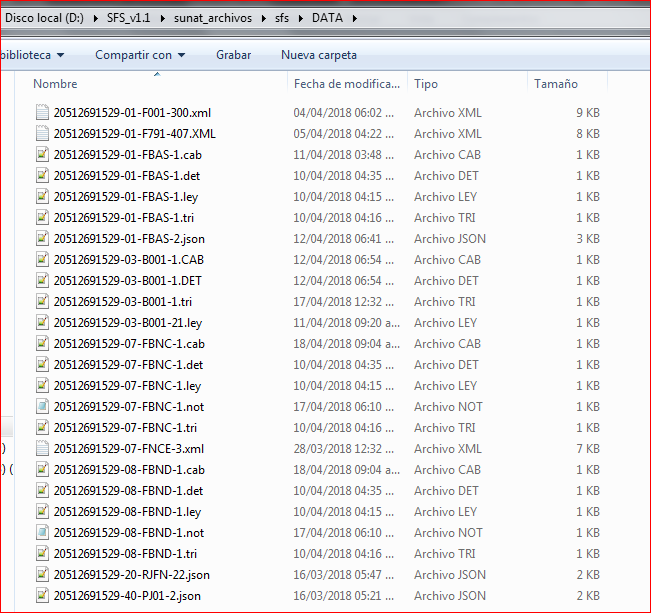This screenshot has width=651, height=613.
Task: Click the file icon of 20512691529-07-FNCE-3.xml
Action: tap(42, 449)
